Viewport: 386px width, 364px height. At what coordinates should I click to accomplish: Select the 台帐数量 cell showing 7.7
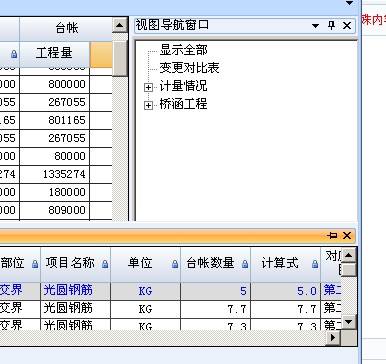click(x=216, y=309)
